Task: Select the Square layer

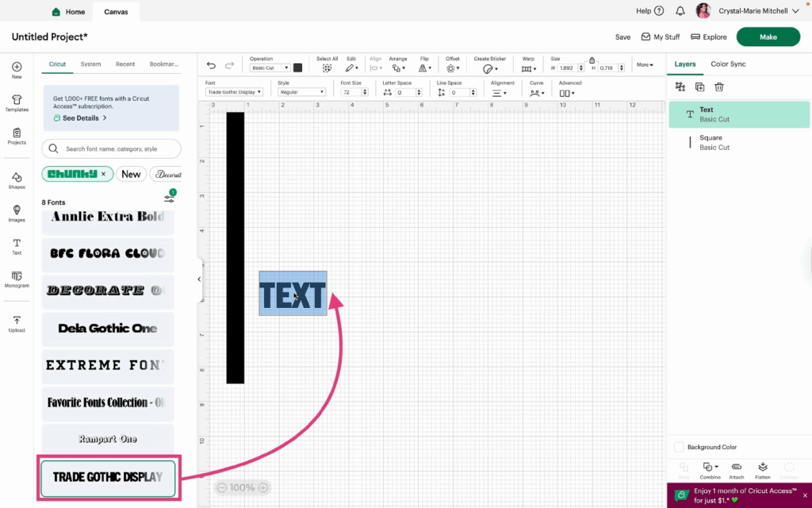Action: click(x=739, y=143)
